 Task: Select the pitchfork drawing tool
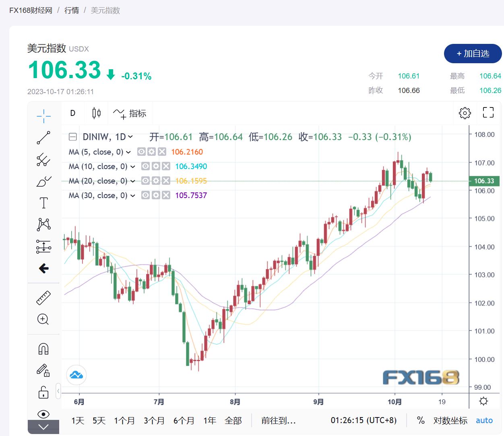43,160
